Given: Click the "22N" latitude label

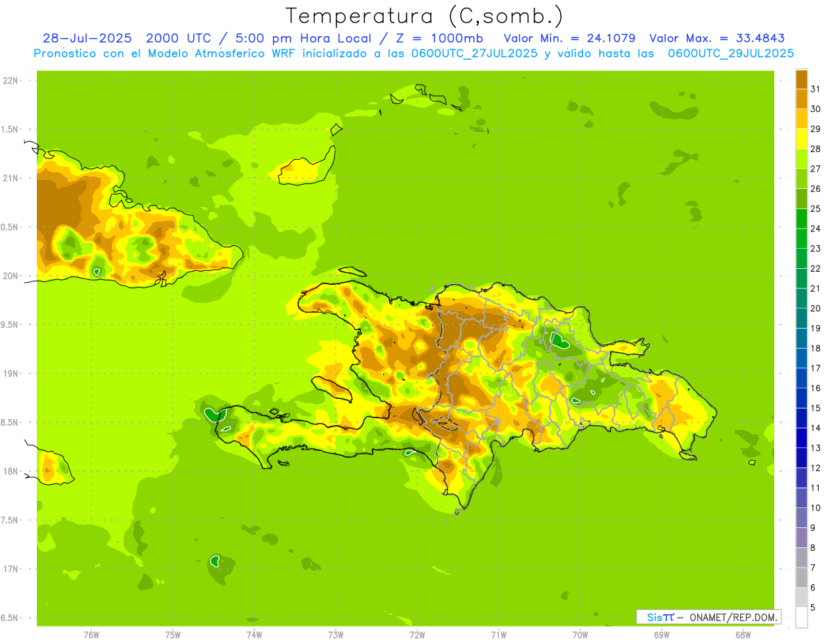Looking at the screenshot, I should coord(11,81).
